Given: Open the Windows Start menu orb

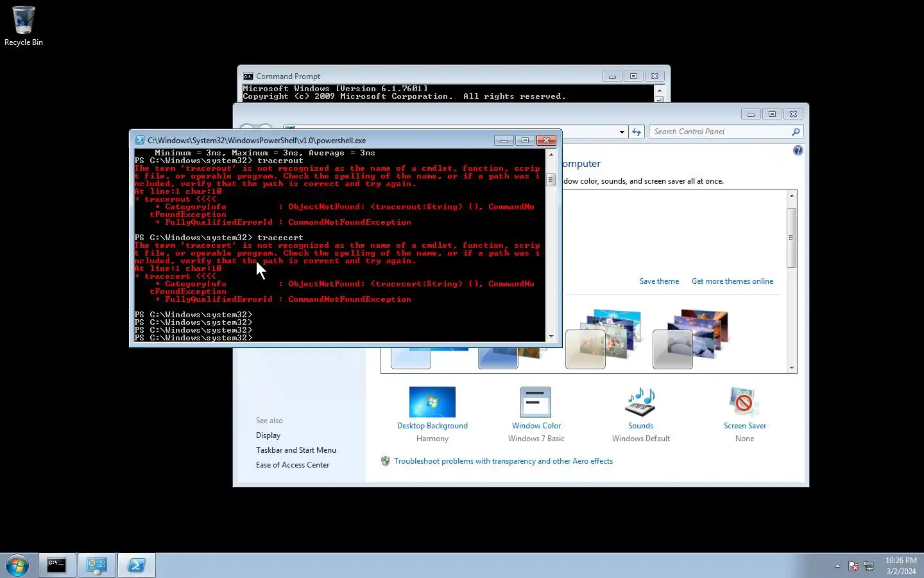Looking at the screenshot, I should [x=17, y=566].
